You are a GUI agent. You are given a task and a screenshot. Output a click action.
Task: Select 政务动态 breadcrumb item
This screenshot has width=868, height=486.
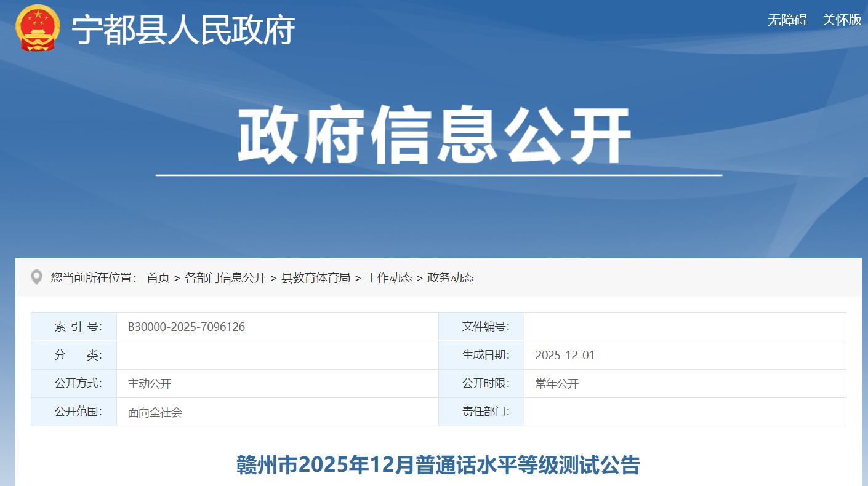pyautogui.click(x=451, y=277)
